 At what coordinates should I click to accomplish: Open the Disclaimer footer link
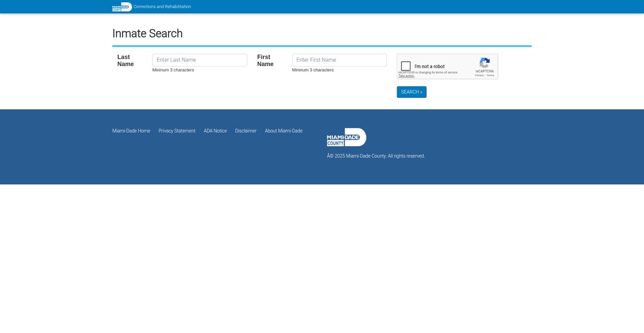pos(246,131)
